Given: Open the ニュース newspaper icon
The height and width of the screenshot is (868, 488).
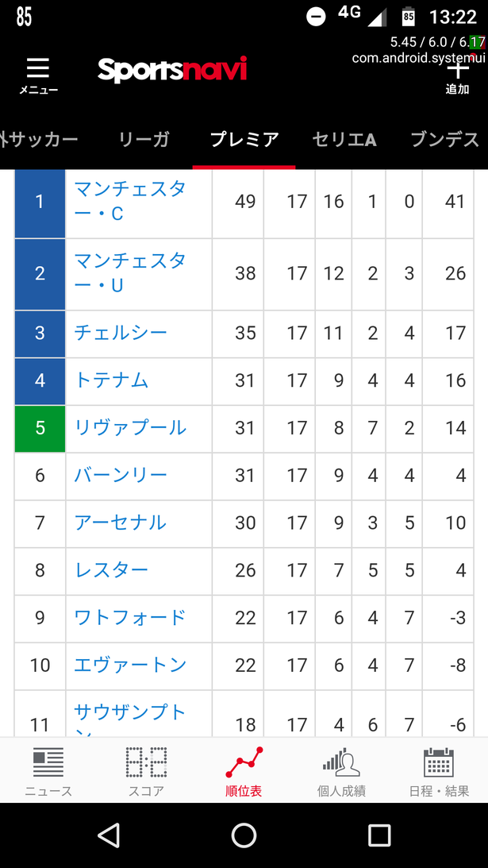Looking at the screenshot, I should click(48, 762).
